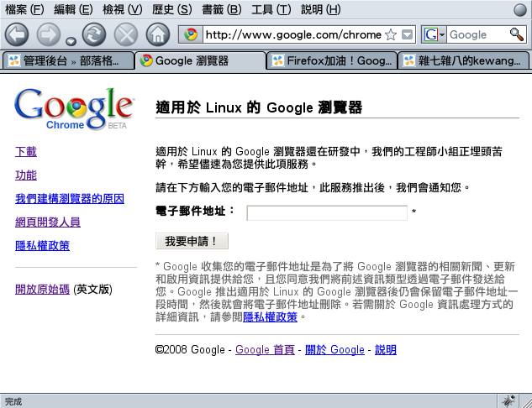This screenshot has width=532, height=408.
Task: Open the 隱私權政策 sidebar link
Action: (x=42, y=246)
